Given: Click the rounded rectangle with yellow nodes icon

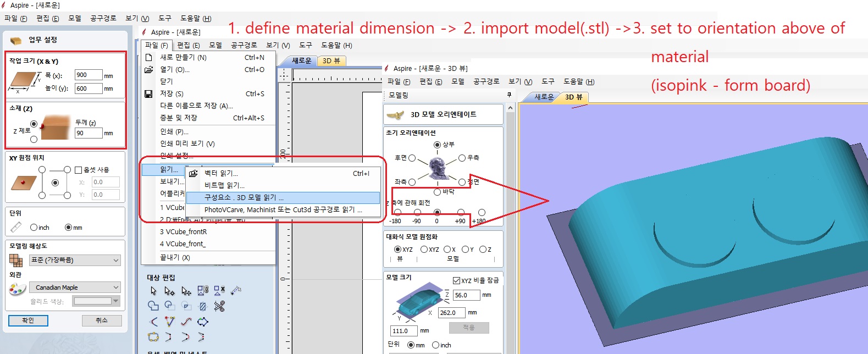Looking at the screenshot, I should tap(153, 337).
